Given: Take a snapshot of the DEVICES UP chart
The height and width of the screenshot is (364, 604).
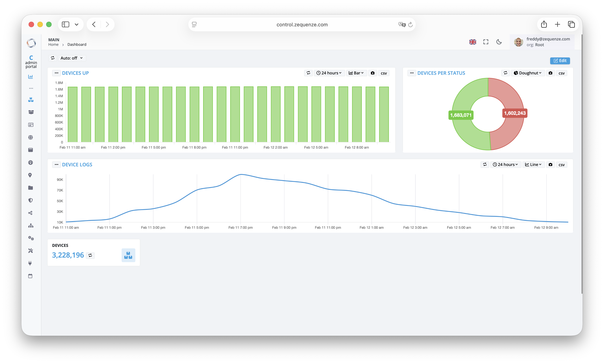Looking at the screenshot, I should tap(372, 73).
